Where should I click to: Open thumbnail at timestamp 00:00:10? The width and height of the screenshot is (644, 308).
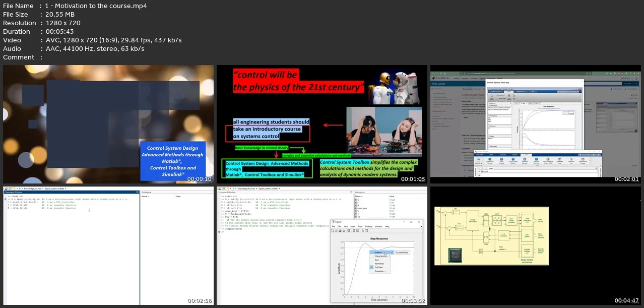[x=108, y=124]
